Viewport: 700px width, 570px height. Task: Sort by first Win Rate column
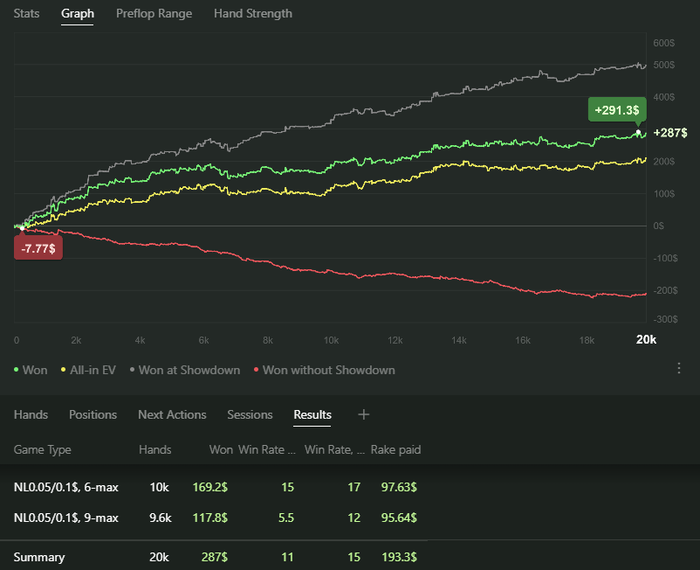tap(267, 449)
